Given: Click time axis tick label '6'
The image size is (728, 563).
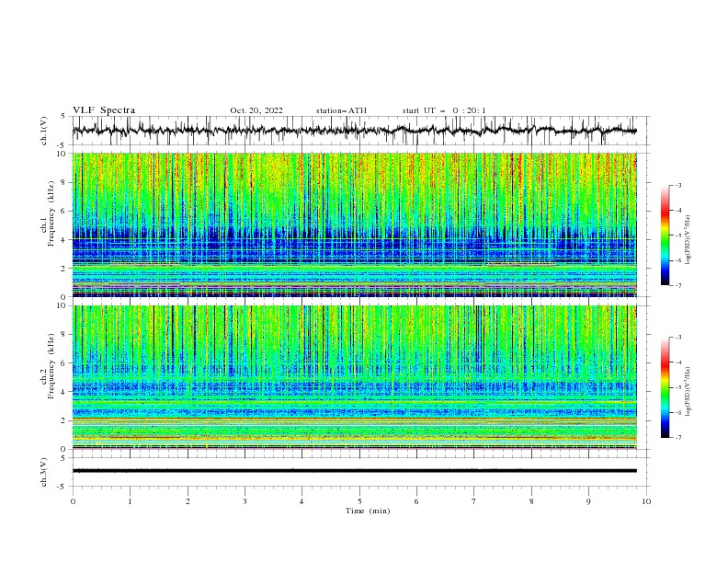Looking at the screenshot, I should (416, 501).
